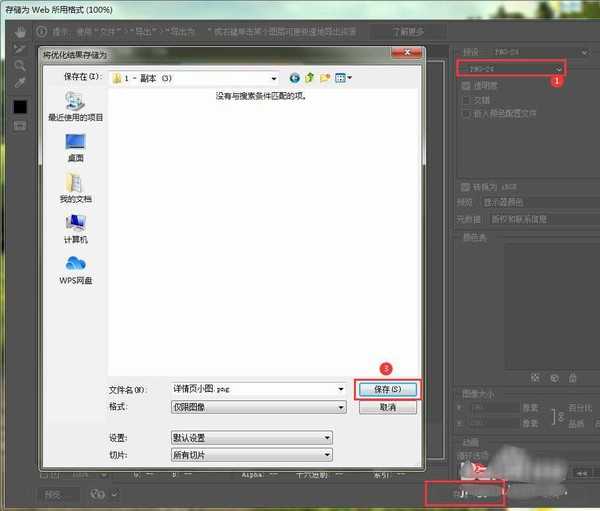The image size is (600, 511).
Task: Toggle slices visibility icon below black swatch
Action: pos(19,125)
